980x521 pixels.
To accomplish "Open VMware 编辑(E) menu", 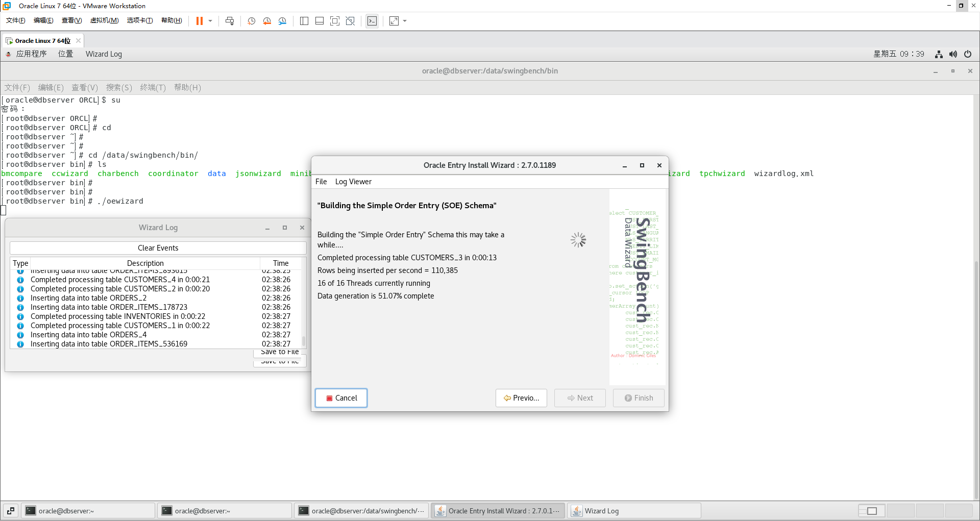I will point(43,20).
